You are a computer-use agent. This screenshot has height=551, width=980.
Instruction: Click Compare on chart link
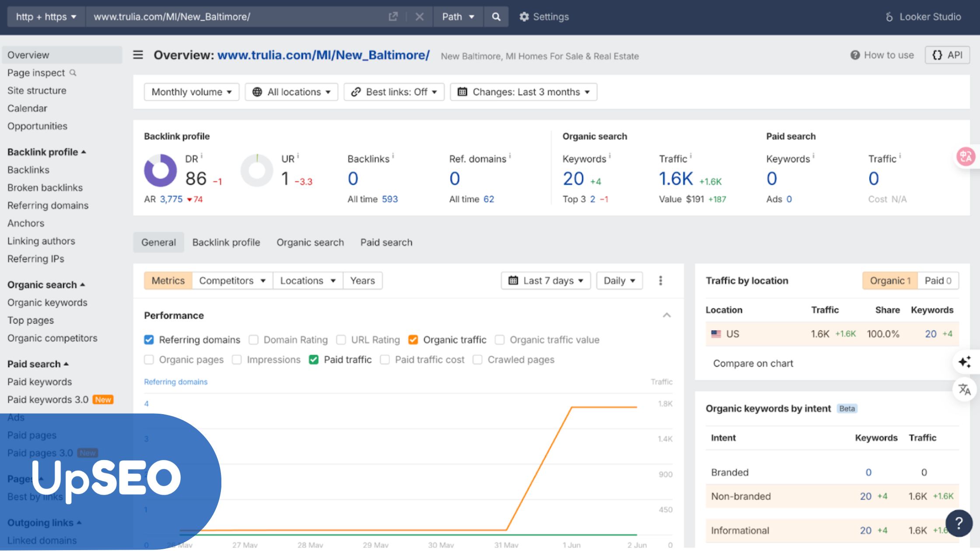pyautogui.click(x=753, y=363)
